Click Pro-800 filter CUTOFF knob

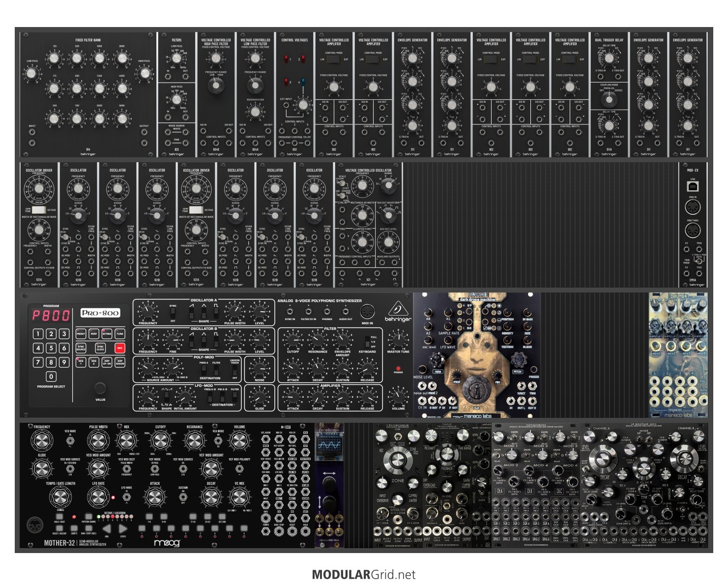(x=292, y=340)
